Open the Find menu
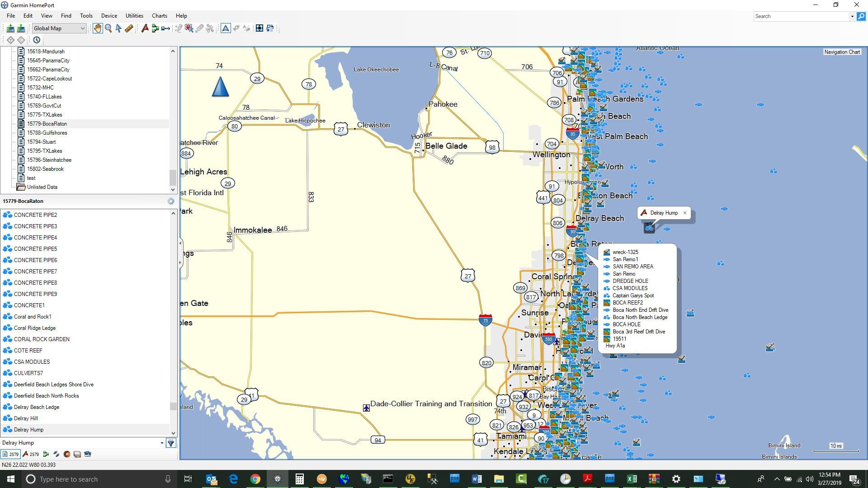Screen dimensions: 868x488 66,16
